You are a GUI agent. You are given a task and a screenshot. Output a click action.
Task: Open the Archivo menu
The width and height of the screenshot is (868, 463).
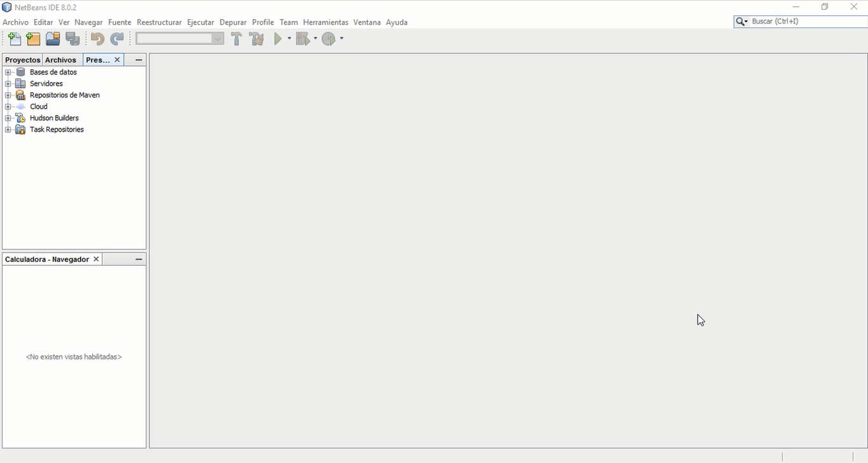click(x=15, y=22)
